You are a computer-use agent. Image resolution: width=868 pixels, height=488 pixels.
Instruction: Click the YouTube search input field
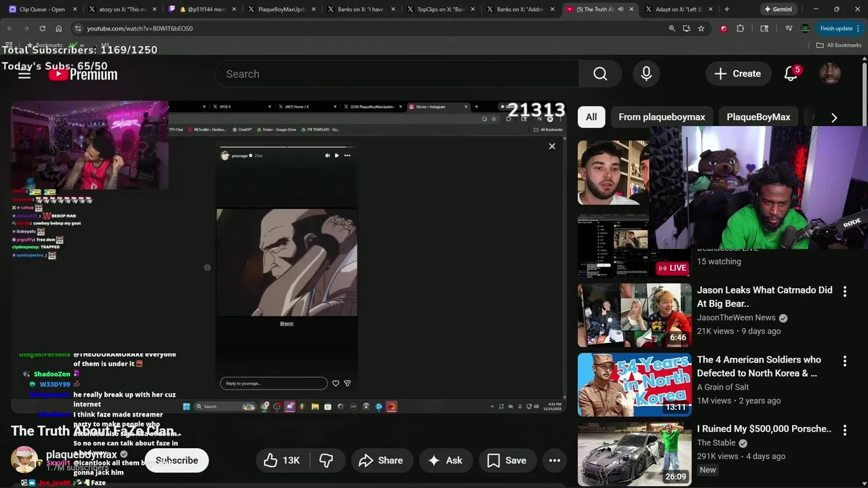click(x=397, y=74)
